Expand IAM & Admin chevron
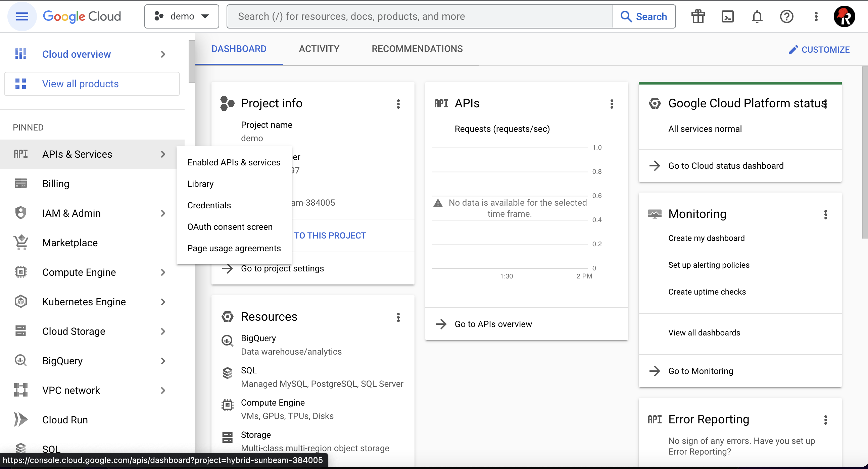Screen dimensions: 868x469 click(x=163, y=213)
